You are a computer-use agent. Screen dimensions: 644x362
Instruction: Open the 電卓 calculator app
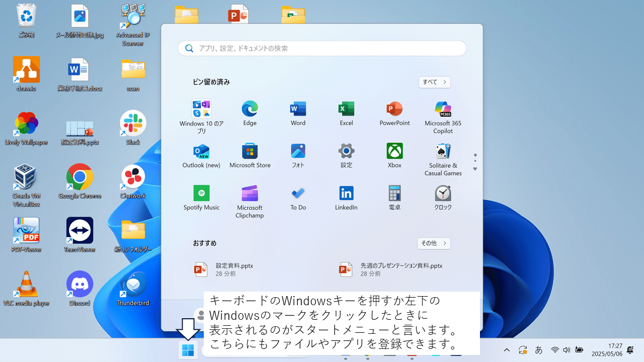coord(394,198)
